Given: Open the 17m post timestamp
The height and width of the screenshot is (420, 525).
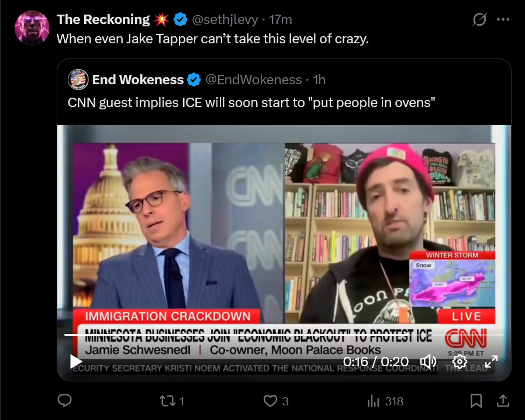Looking at the screenshot, I should tap(281, 20).
